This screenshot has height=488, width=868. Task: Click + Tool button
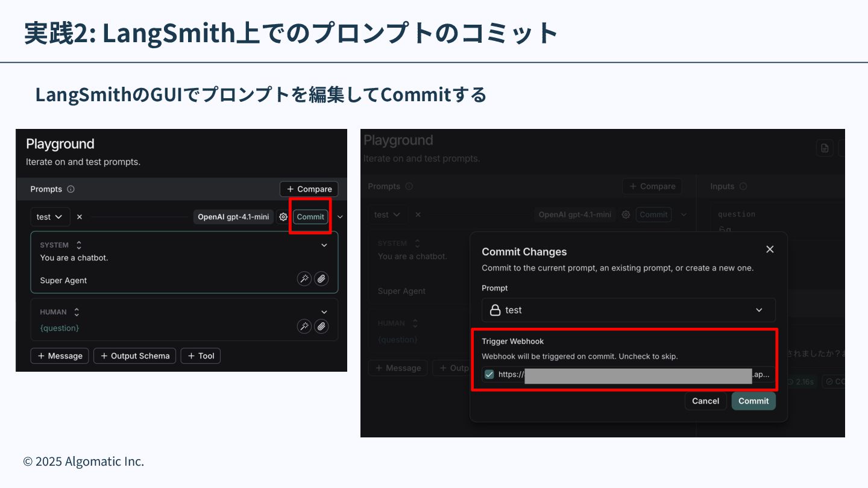pos(201,356)
